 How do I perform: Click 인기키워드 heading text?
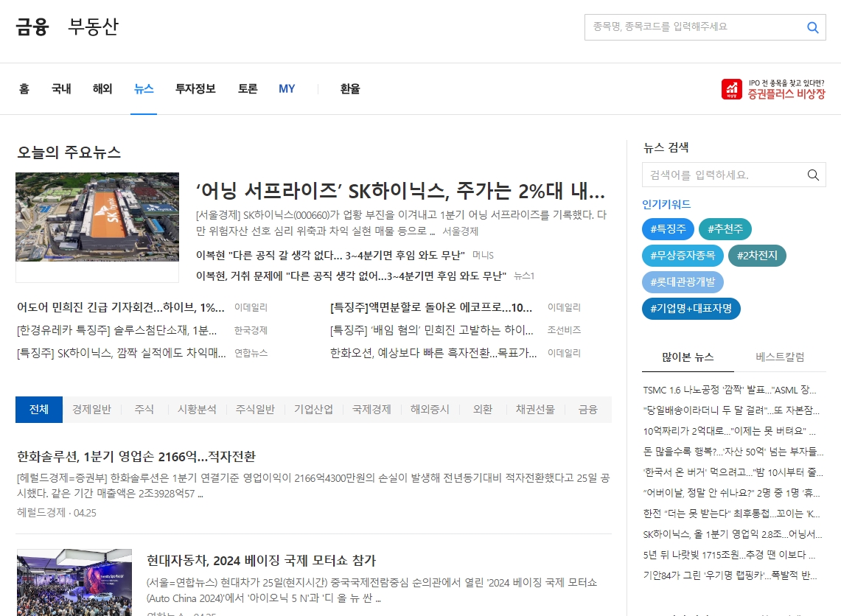[x=667, y=204]
